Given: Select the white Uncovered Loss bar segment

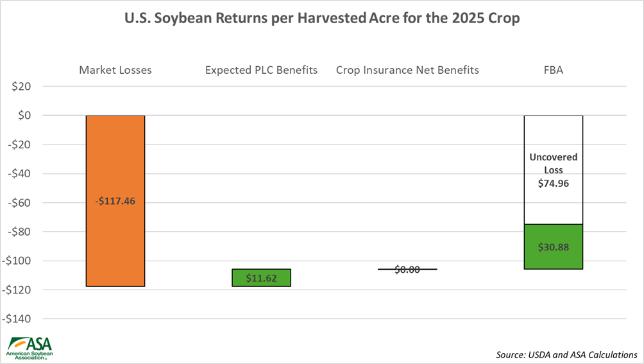Looking at the screenshot, I should [553, 136].
